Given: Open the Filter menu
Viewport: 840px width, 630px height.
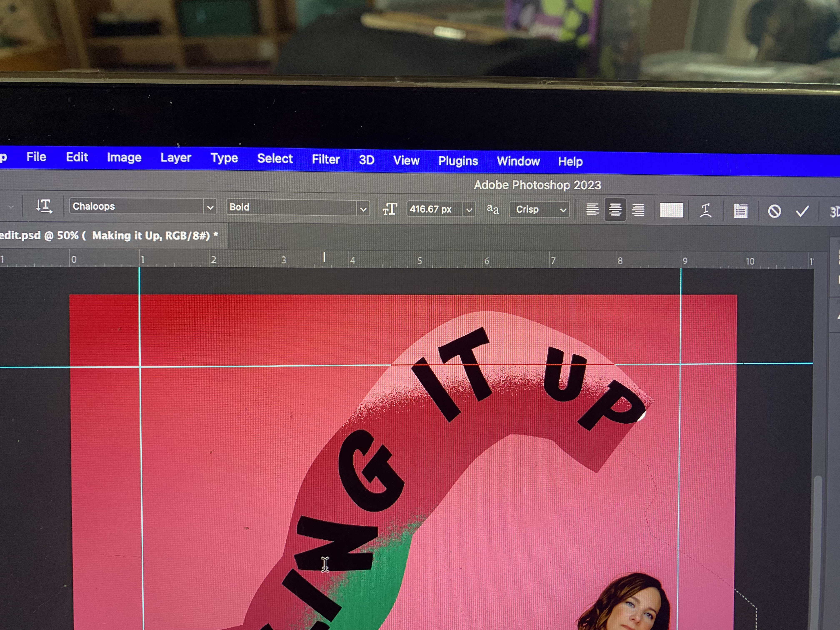Looking at the screenshot, I should point(325,159).
